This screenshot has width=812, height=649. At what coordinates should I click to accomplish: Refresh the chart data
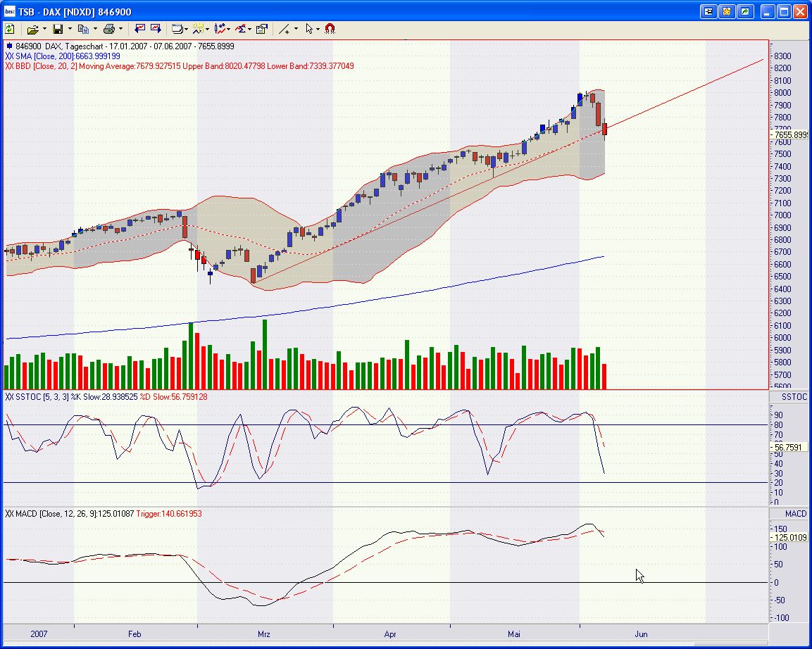(x=10, y=29)
